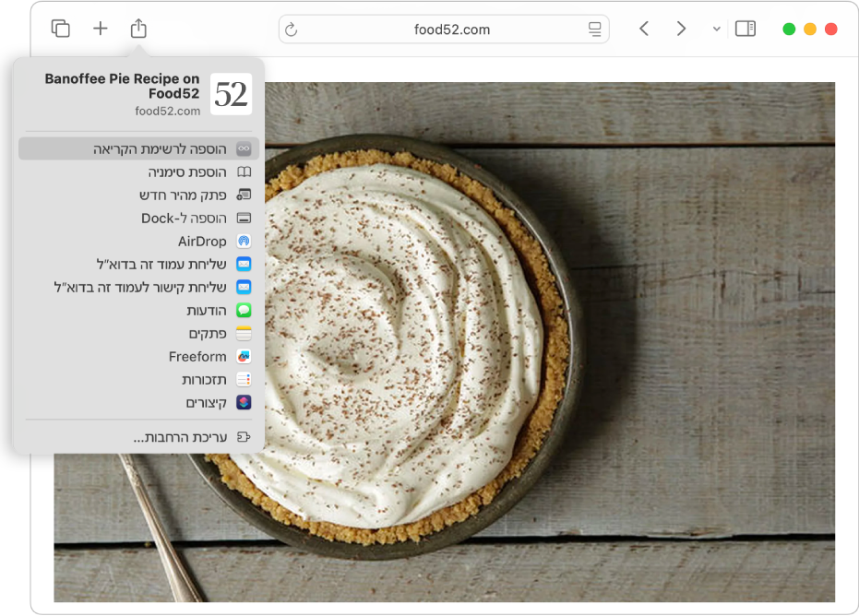
Task: Share to Freeform
Action: (x=138, y=357)
